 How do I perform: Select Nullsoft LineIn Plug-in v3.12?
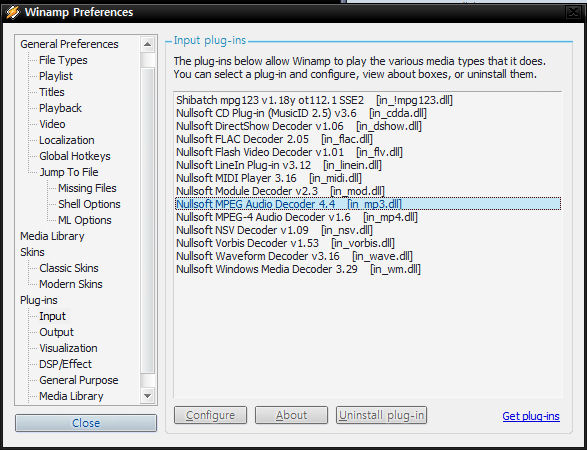coord(368,165)
